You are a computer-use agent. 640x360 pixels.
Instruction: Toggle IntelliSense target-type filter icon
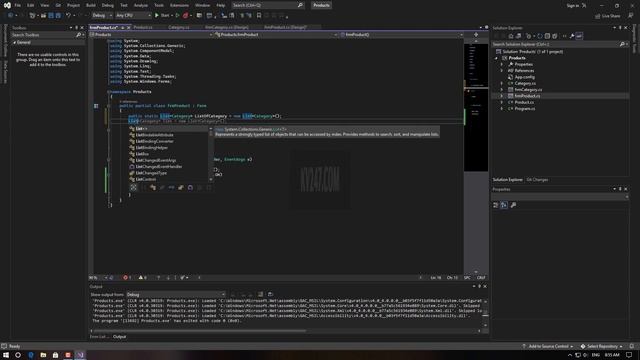pyautogui.click(x=133, y=187)
